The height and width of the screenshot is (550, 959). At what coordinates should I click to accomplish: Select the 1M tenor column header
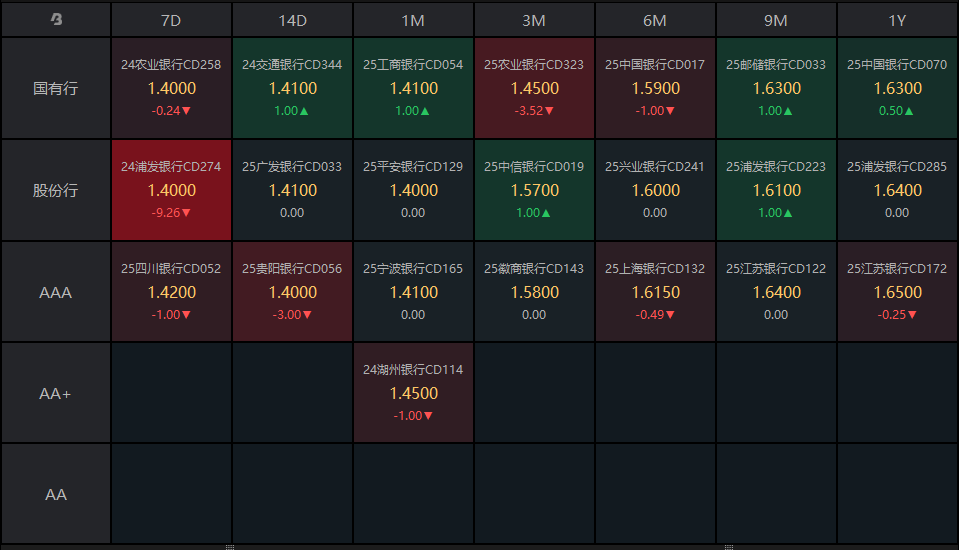413,19
